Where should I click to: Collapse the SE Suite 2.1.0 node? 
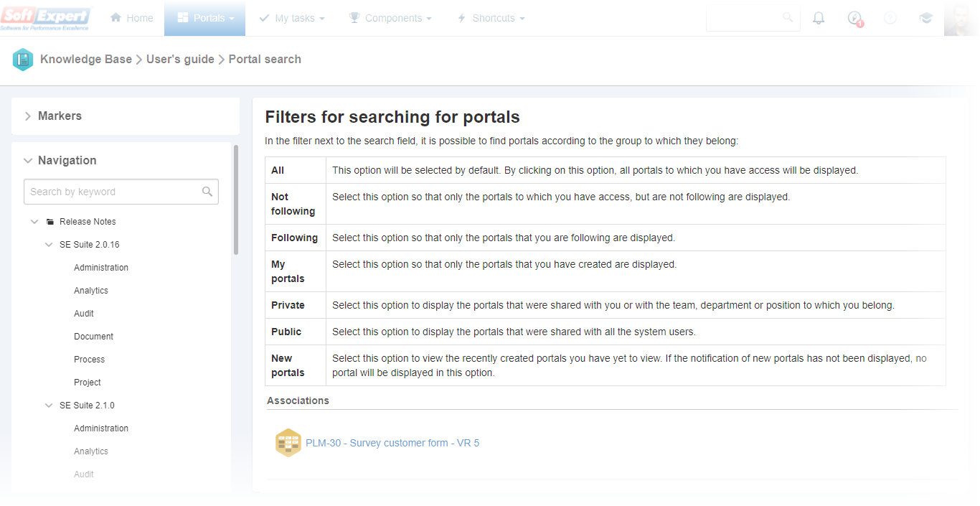(x=49, y=406)
